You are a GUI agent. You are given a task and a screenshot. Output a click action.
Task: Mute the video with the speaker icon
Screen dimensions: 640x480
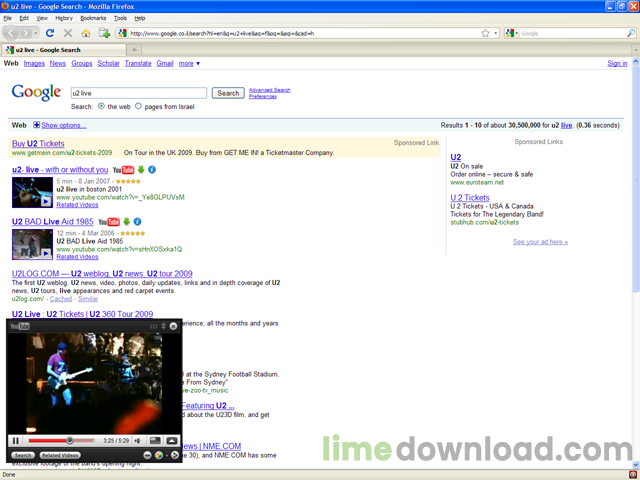(138, 440)
